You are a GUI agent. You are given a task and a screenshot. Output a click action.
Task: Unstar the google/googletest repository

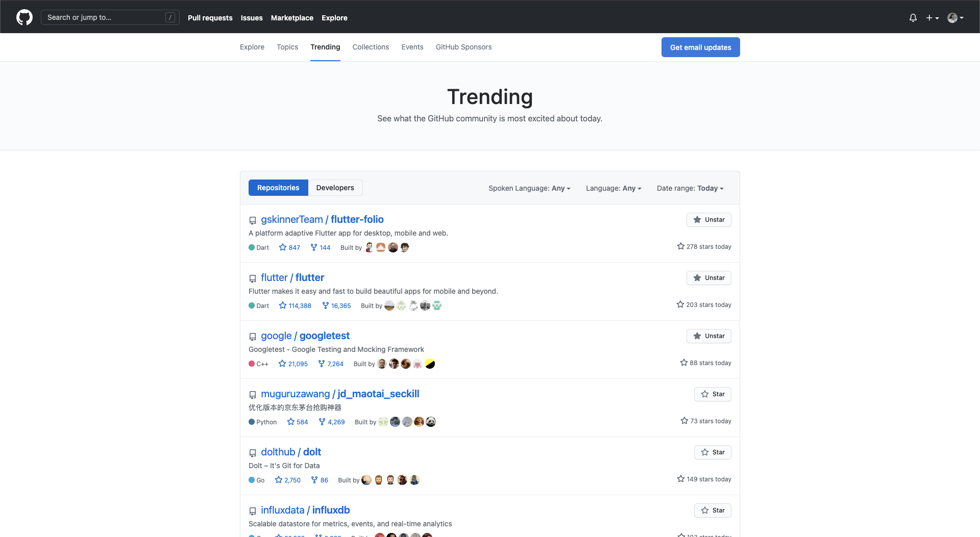[709, 336]
